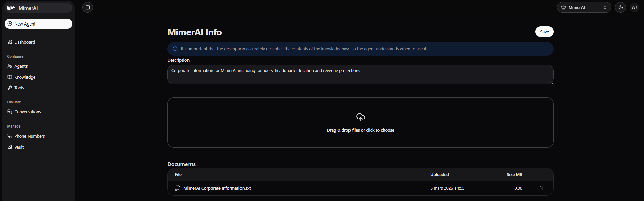Open the MimerAI Corporate Information.txt file
The image size is (644, 201).
click(217, 188)
